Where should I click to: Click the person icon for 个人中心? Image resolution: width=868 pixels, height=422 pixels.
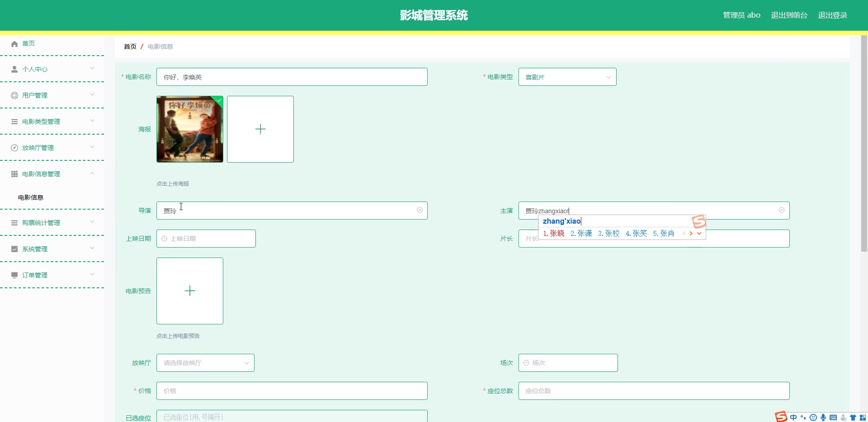[14, 69]
